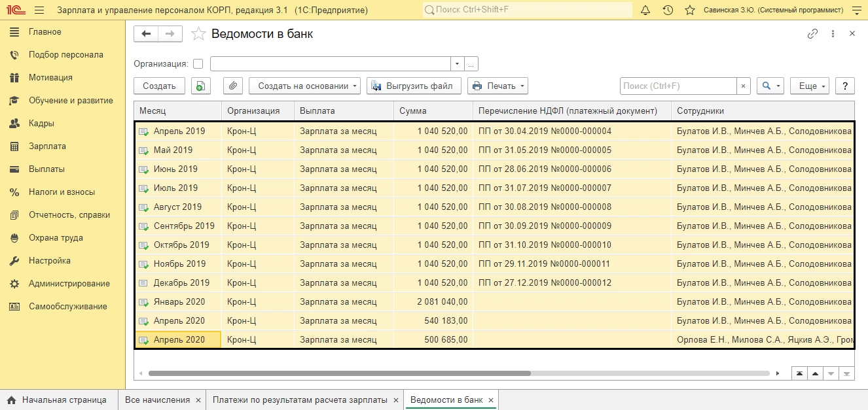Focus the Поиск (Ctrl+F) list search field
Image resolution: width=868 pixels, height=410 pixels.
pos(678,86)
